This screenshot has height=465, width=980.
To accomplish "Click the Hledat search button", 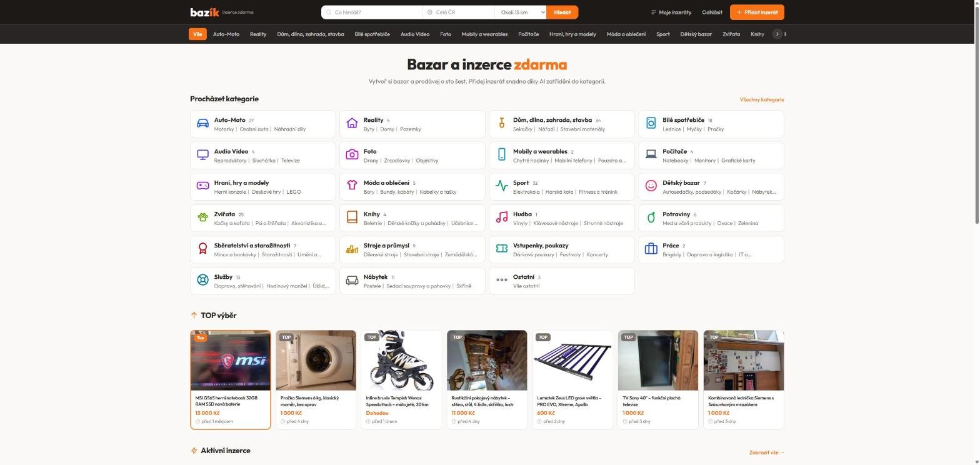I will [x=562, y=12].
